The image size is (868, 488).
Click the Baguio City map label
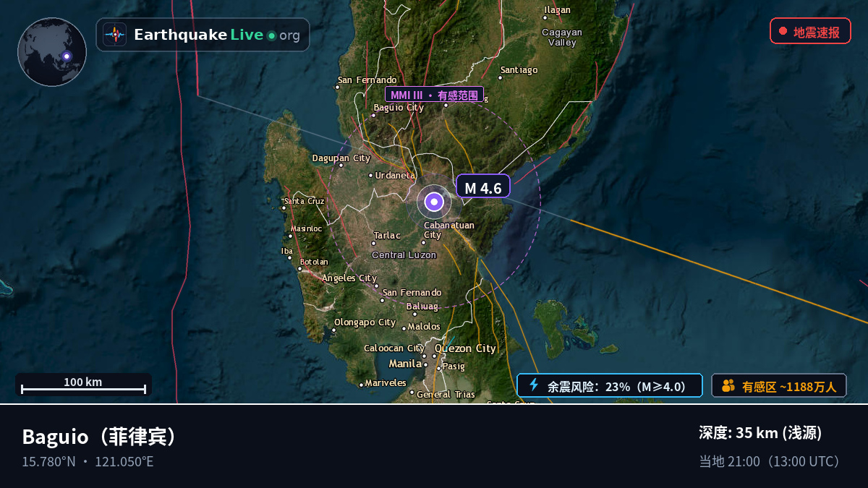399,108
